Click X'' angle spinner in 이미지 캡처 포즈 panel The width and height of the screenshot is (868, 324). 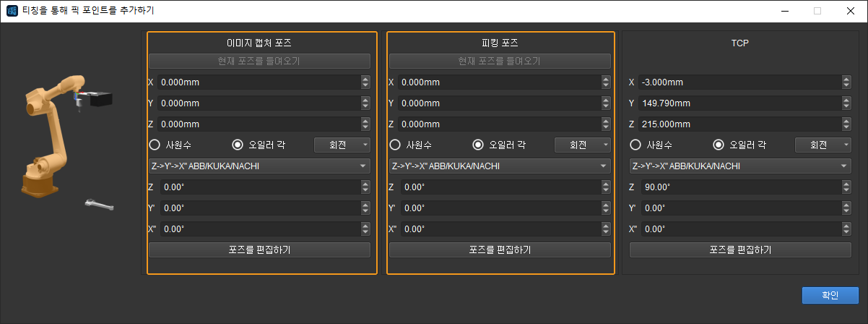pos(365,229)
